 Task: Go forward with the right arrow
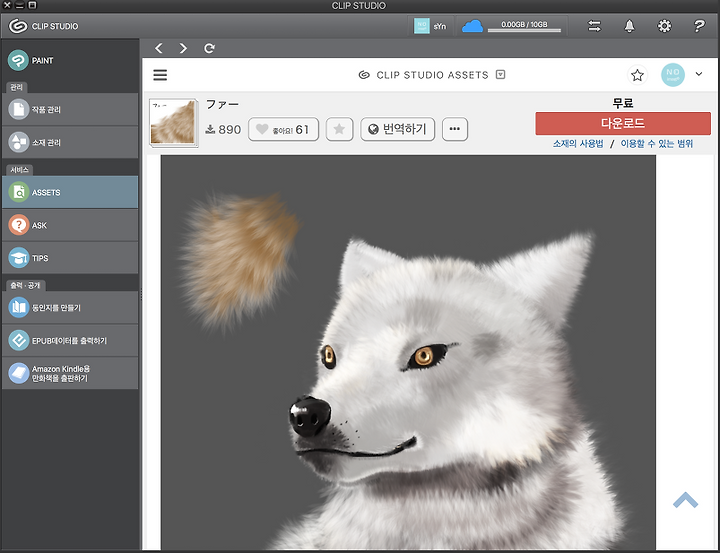(183, 48)
